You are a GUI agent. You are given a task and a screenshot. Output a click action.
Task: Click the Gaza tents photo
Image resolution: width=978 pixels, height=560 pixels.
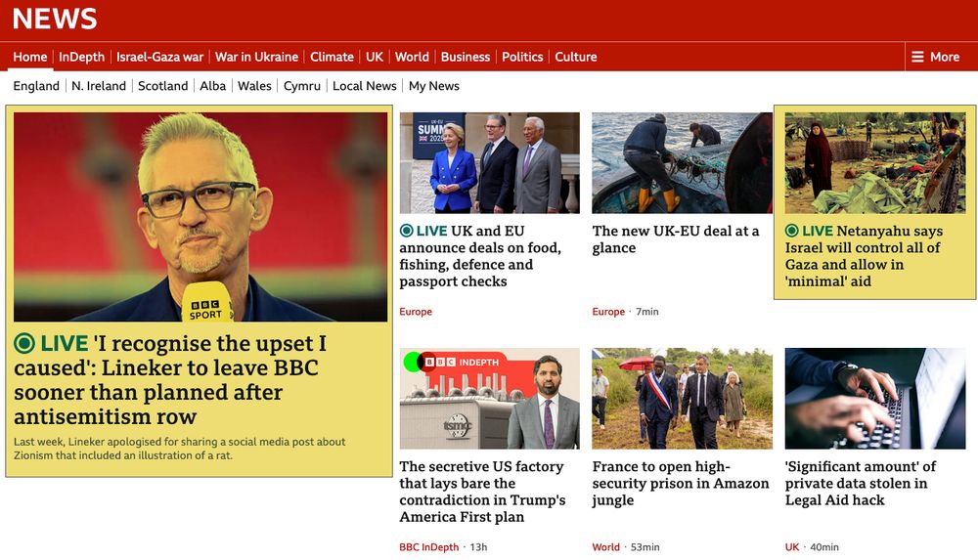point(875,163)
